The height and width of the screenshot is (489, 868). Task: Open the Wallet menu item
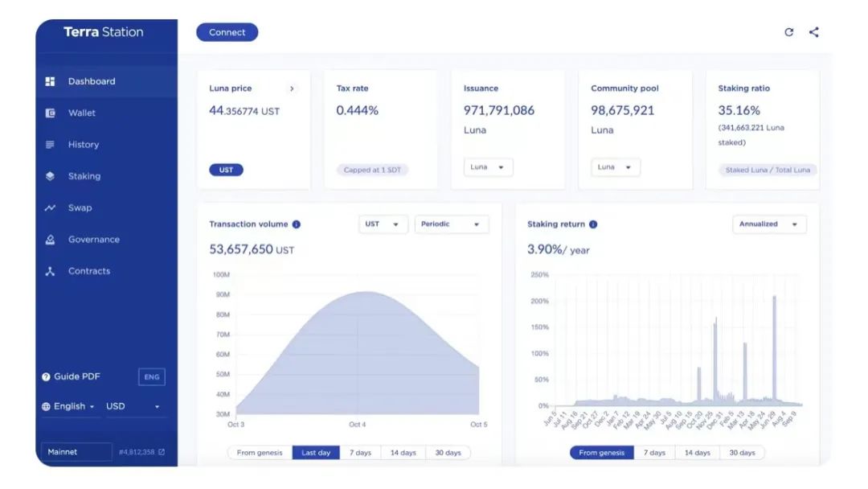[x=107, y=113]
